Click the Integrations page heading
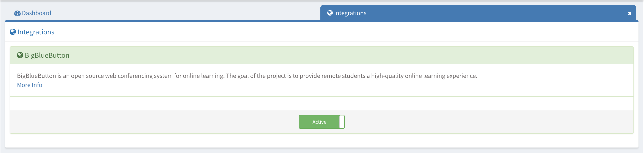The image size is (644, 153). (x=36, y=32)
